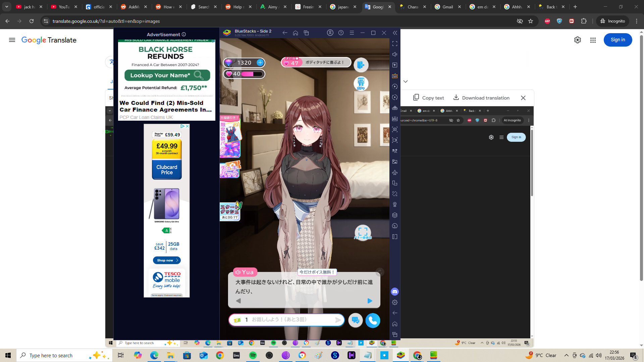Image resolution: width=644 pixels, height=362 pixels.
Task: Open BlueStacks game controls keyboard icon
Action: point(395,76)
